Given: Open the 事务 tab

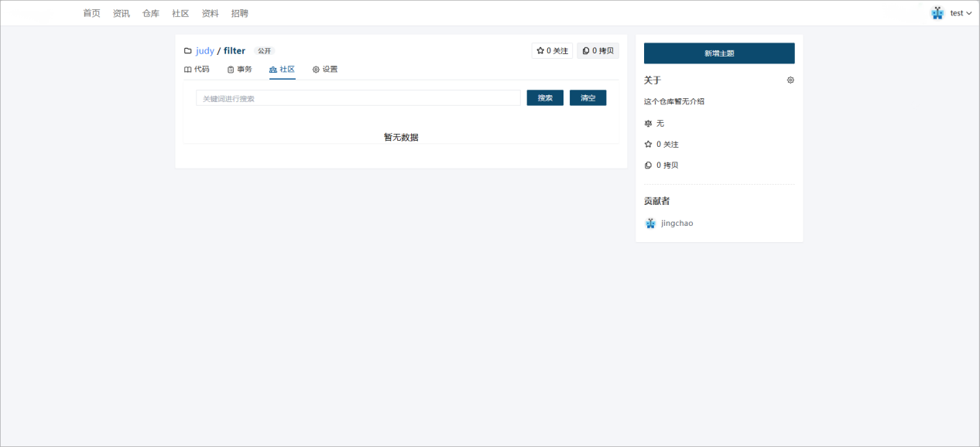Looking at the screenshot, I should (x=239, y=70).
